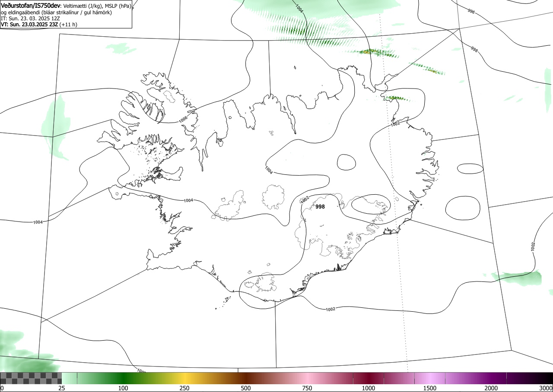The height and width of the screenshot is (392, 553).
Task: Click the 996 isobar label
Action: [471, 11]
